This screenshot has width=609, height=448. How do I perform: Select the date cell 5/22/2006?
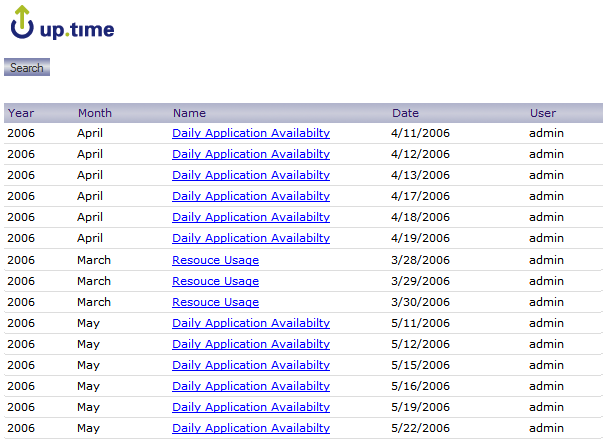coord(420,428)
